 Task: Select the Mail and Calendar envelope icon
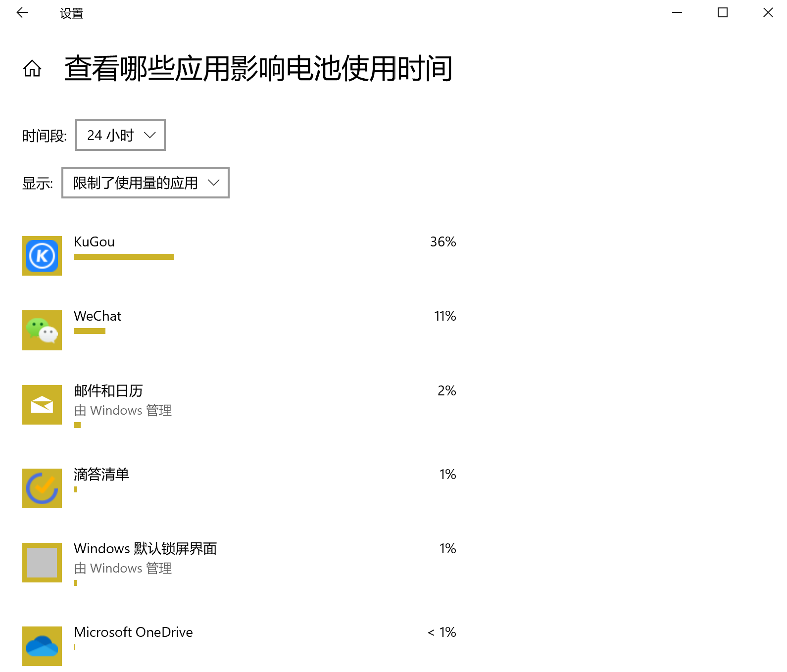[42, 405]
